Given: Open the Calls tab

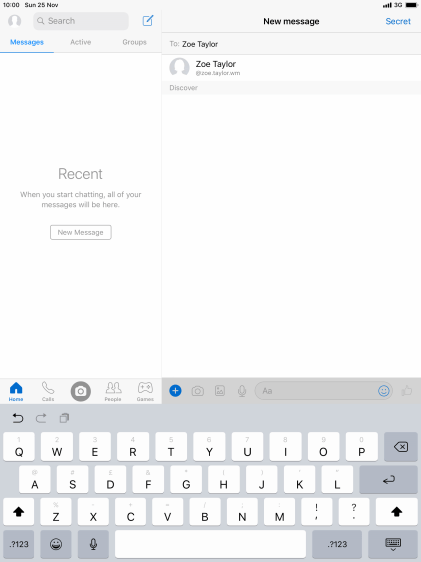Looking at the screenshot, I should click(48, 391).
